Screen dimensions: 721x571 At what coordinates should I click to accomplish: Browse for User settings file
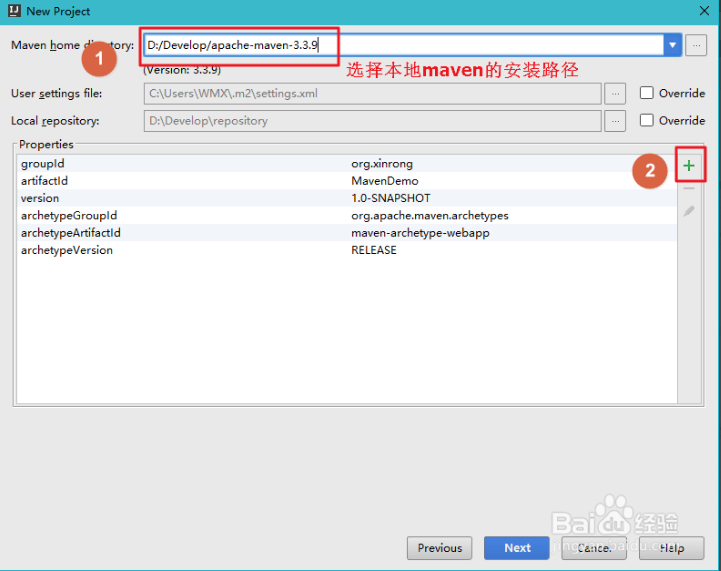coord(615,94)
